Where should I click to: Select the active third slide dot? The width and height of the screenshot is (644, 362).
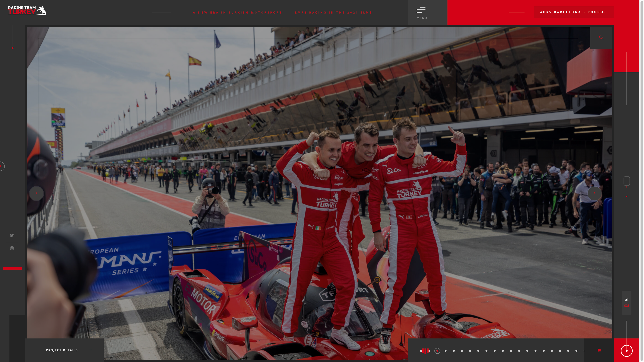click(x=437, y=351)
